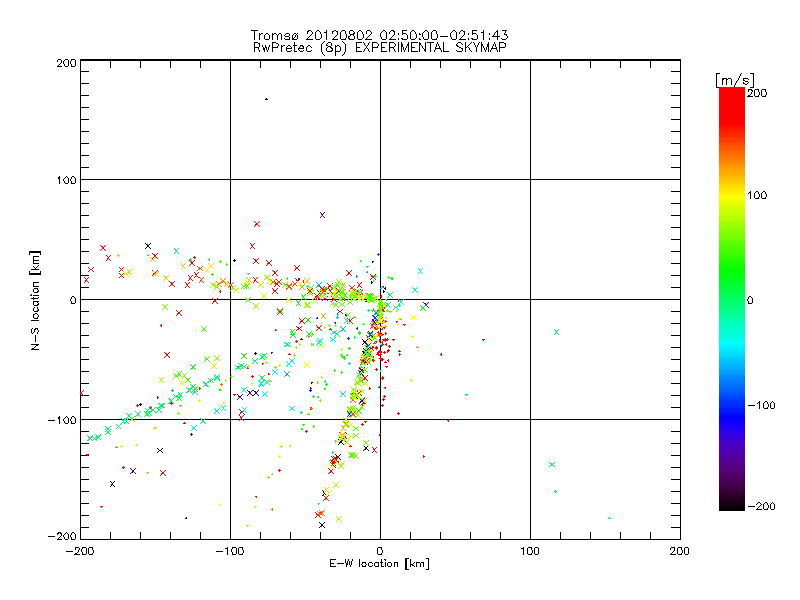Screen dimensions: 800x600
Task: Click the 'N-S location [km]' axis label
Action: click(x=35, y=301)
